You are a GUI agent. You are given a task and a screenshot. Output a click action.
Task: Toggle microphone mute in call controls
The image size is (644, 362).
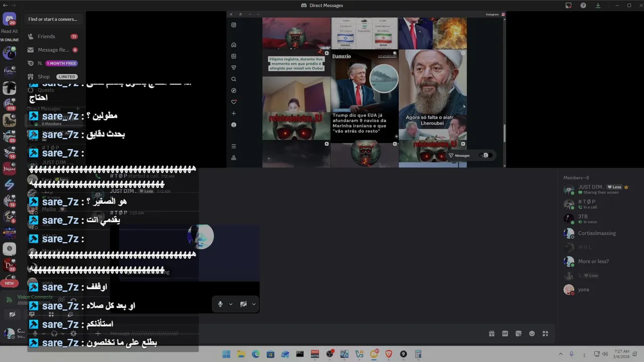pos(220,304)
